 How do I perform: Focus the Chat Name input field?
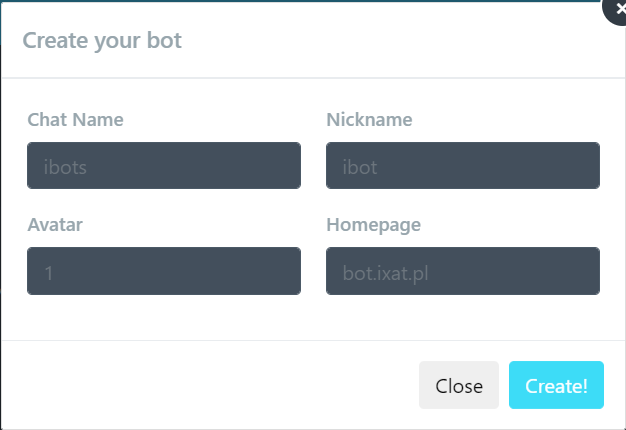click(x=164, y=165)
